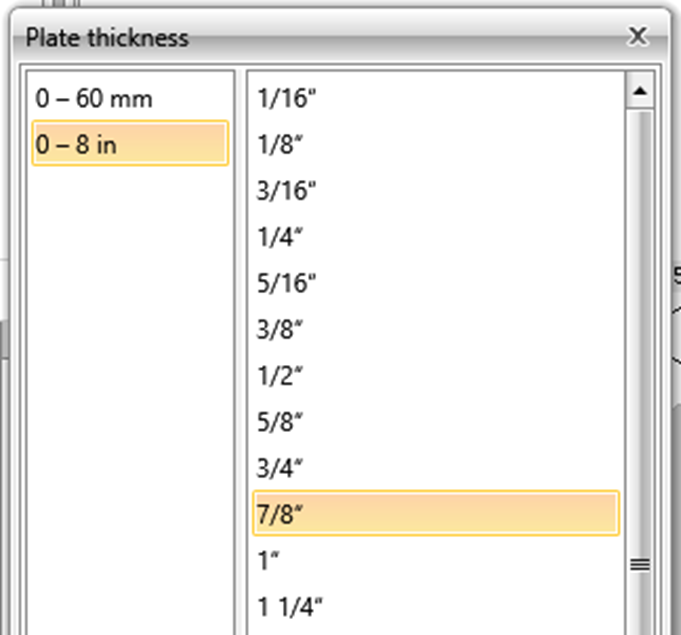Choose 1/16" plate thickness
This screenshot has width=681, height=635.
[x=288, y=98]
